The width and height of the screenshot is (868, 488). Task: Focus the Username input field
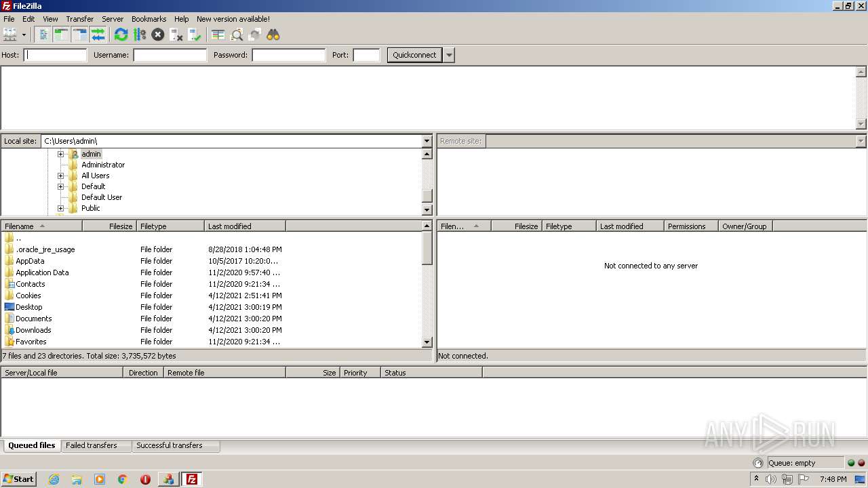(x=170, y=55)
